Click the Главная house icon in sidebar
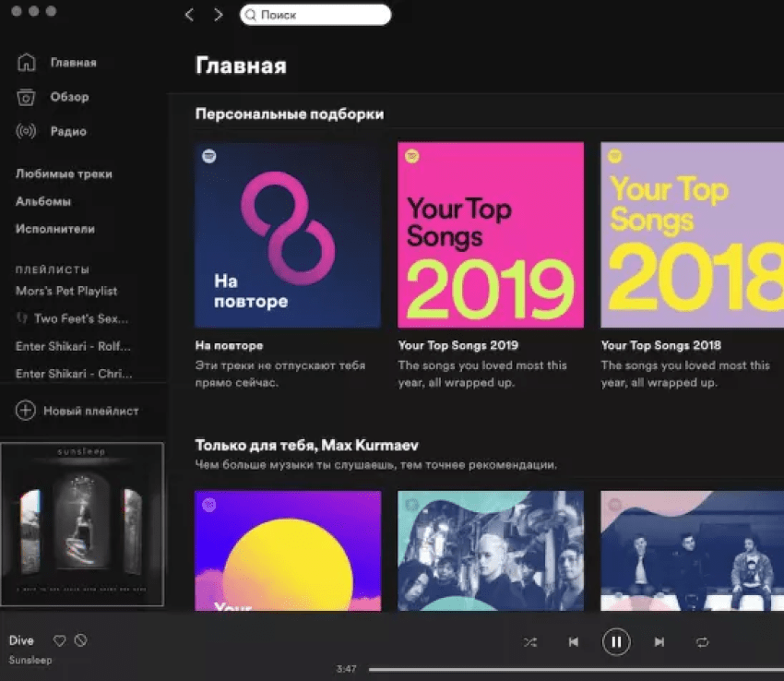Image resolution: width=784 pixels, height=681 pixels. pyautogui.click(x=26, y=63)
